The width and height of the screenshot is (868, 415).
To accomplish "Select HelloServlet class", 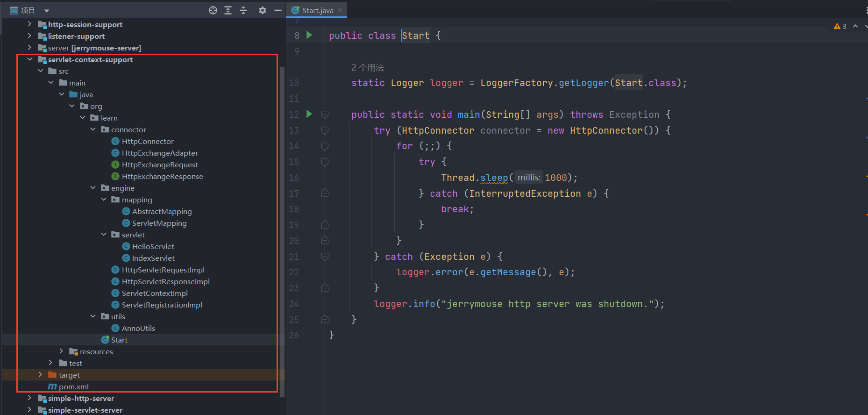I will (x=153, y=246).
